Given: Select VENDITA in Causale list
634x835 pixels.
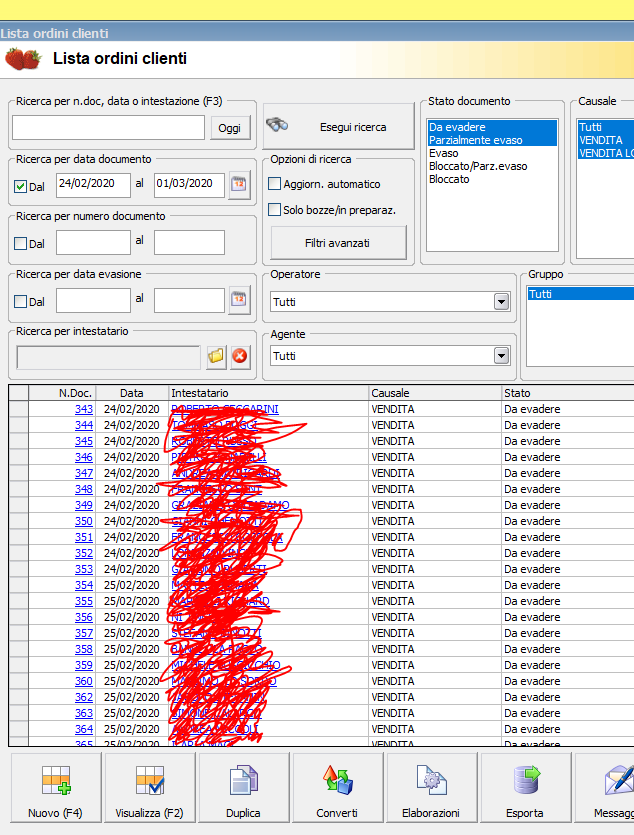Looking at the screenshot, I should click(606, 140).
